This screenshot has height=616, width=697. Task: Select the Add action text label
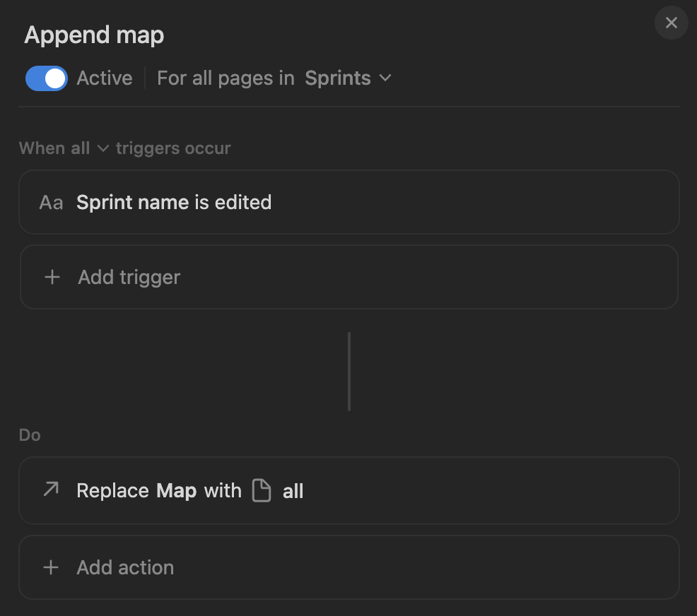point(125,567)
